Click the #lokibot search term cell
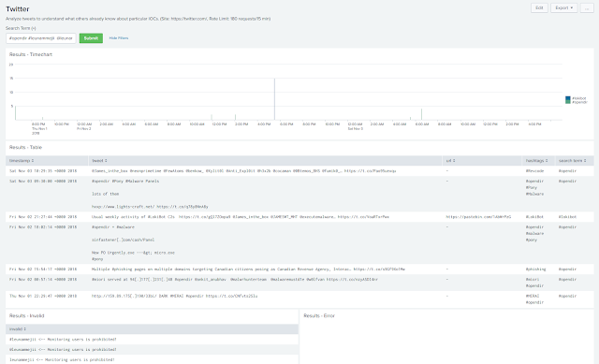Image resolution: width=599 pixels, height=364 pixels. (567, 217)
